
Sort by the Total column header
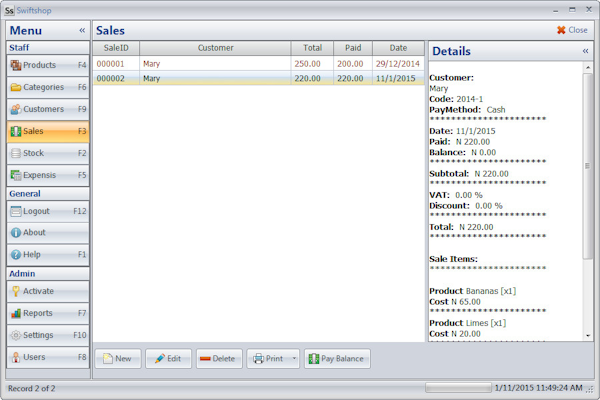click(x=312, y=48)
